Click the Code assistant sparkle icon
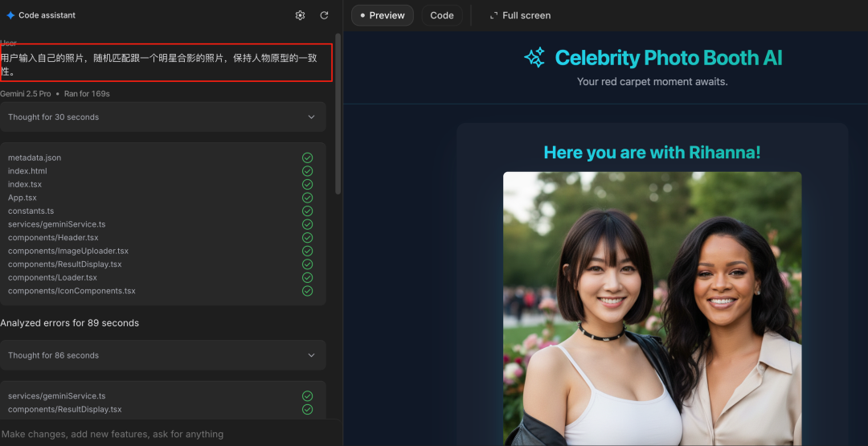The image size is (868, 446). pyautogui.click(x=10, y=15)
